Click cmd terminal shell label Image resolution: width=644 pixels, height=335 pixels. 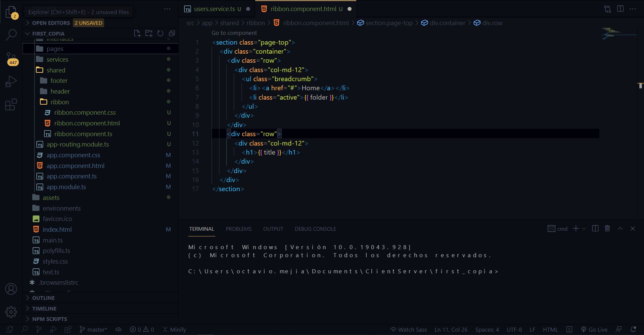click(x=557, y=229)
